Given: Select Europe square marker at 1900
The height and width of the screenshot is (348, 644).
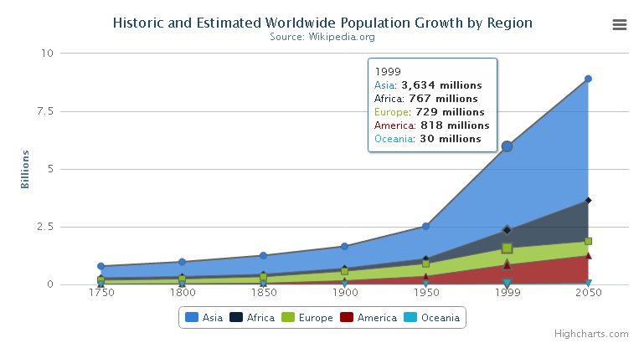Looking at the screenshot, I should (344, 271).
